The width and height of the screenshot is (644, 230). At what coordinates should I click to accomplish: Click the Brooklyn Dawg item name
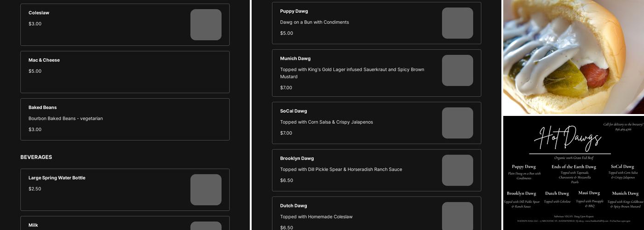click(x=297, y=158)
